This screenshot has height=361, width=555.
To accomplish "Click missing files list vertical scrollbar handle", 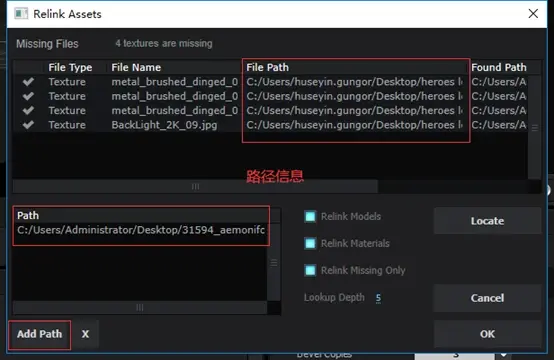I will coord(534,127).
